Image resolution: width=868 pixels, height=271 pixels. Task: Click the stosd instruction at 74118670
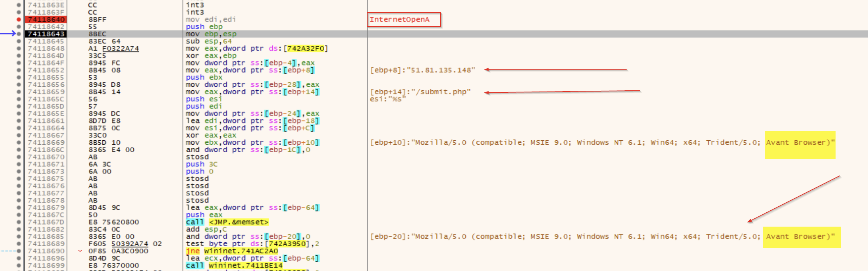(x=197, y=157)
